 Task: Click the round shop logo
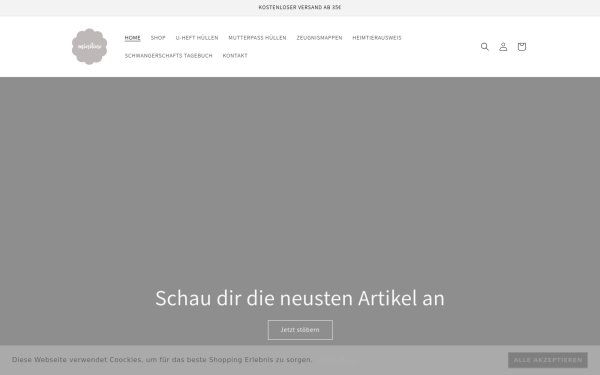pos(90,47)
